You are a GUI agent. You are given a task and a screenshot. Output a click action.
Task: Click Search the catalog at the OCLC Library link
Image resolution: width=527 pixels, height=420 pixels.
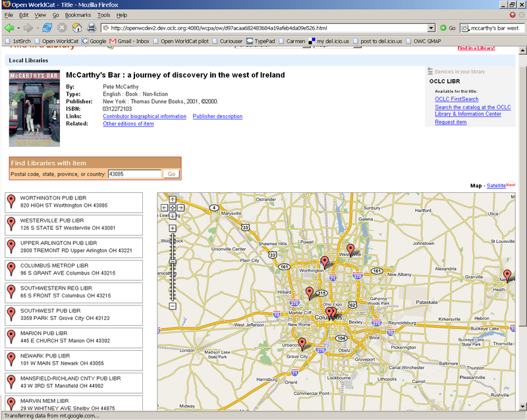(x=473, y=111)
